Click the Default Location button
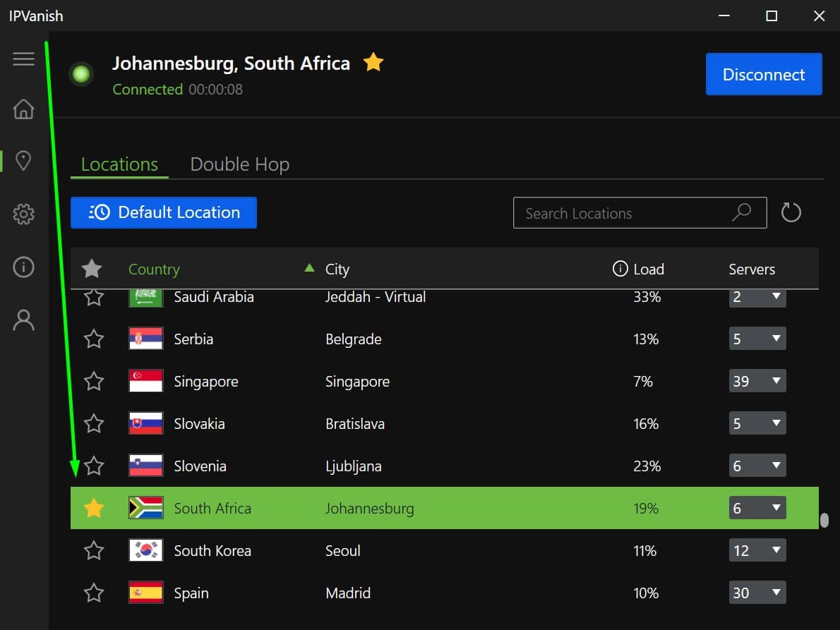The image size is (840, 630). (164, 212)
